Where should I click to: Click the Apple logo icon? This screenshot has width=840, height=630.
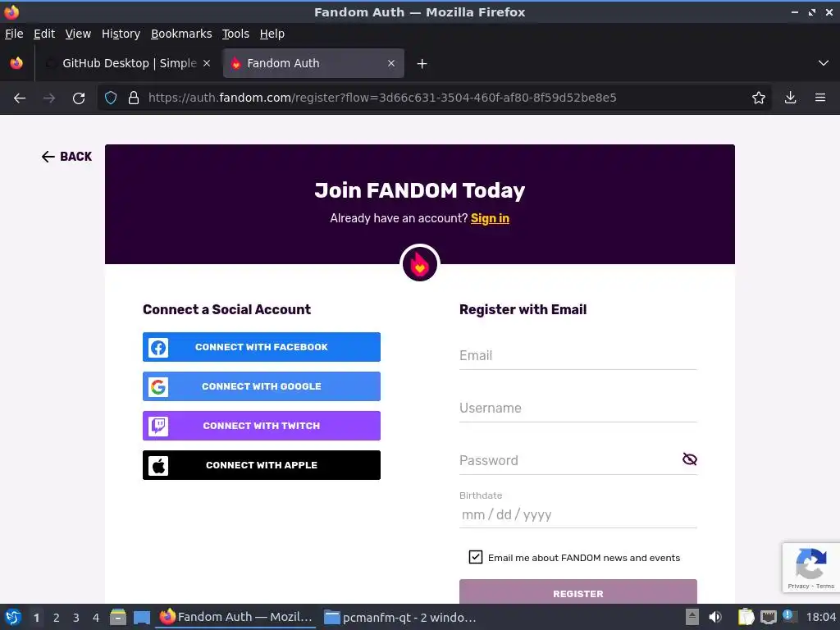click(158, 466)
